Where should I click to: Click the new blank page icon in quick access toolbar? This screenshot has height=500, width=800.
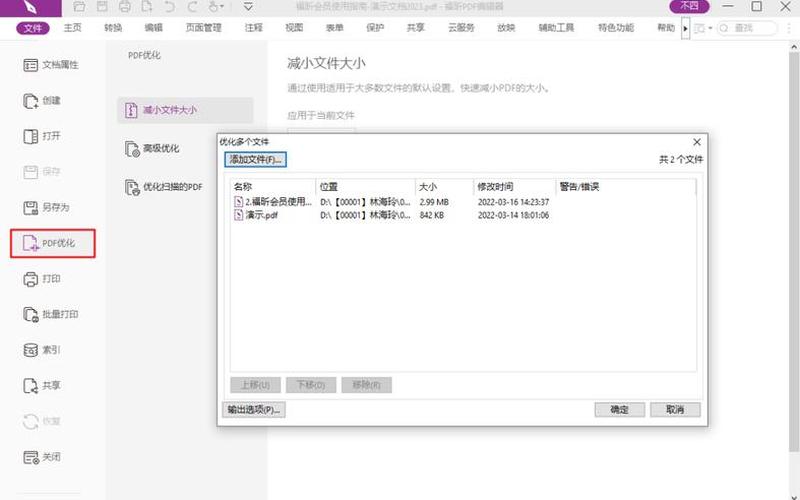[147, 7]
